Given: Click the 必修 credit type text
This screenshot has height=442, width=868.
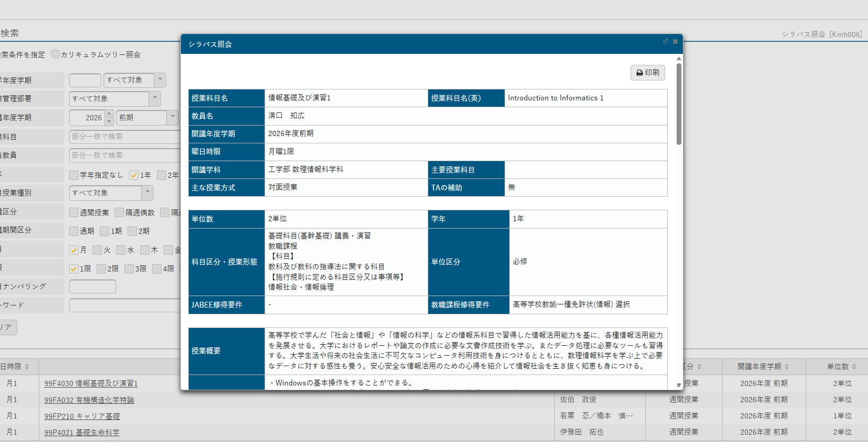Looking at the screenshot, I should [x=520, y=262].
